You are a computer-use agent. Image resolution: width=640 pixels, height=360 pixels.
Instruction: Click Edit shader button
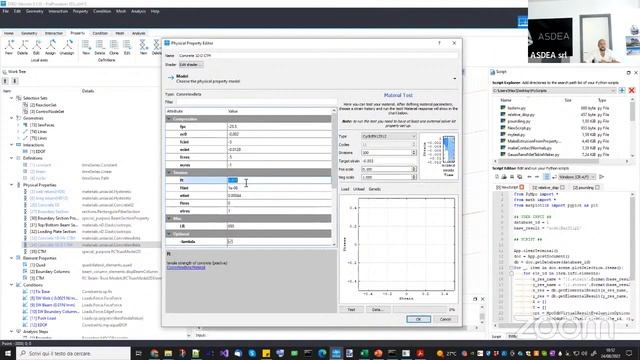(x=191, y=64)
